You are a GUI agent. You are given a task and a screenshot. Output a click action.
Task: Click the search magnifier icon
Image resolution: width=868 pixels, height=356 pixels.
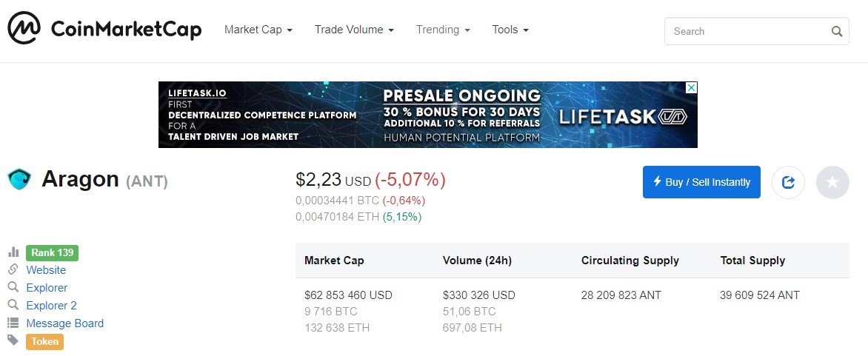coord(836,32)
